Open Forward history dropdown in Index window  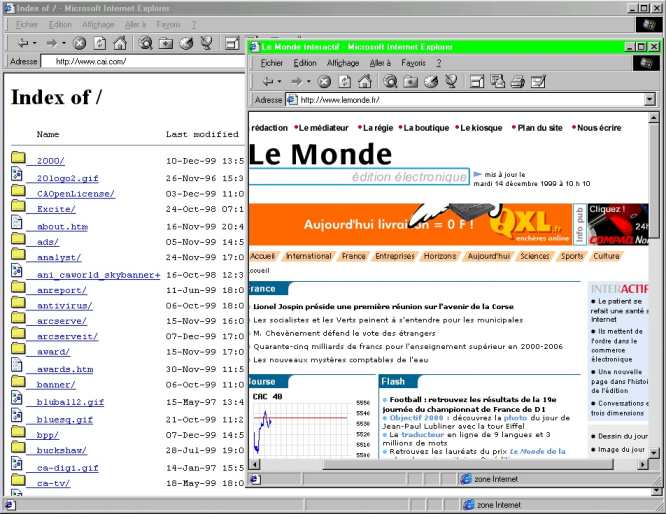[x=63, y=43]
